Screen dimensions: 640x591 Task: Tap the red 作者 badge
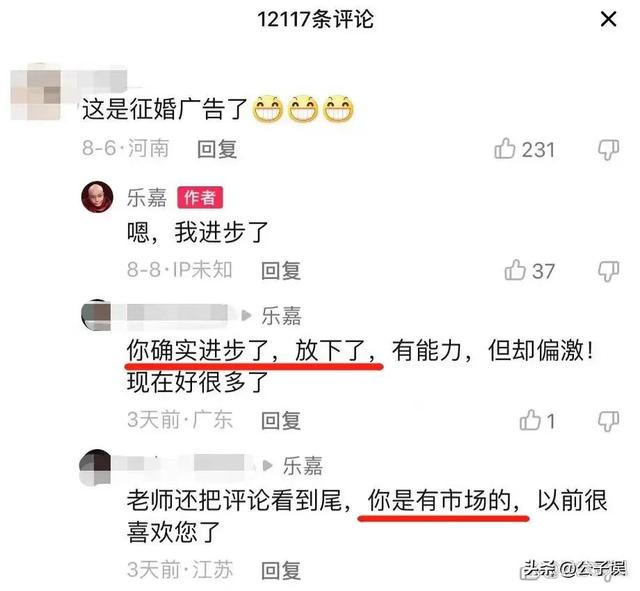(x=200, y=198)
